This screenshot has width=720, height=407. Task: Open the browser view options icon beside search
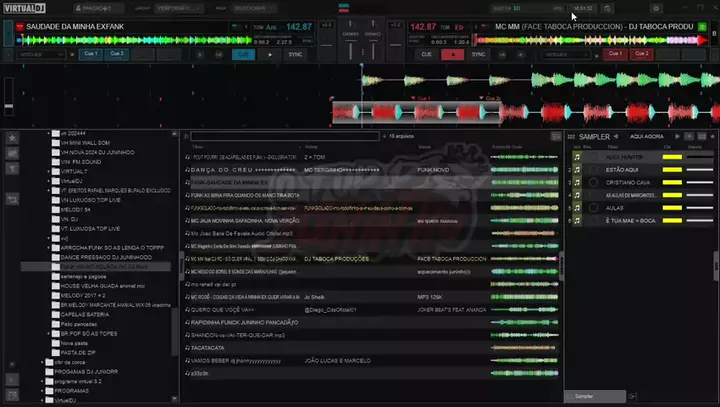(x=556, y=136)
